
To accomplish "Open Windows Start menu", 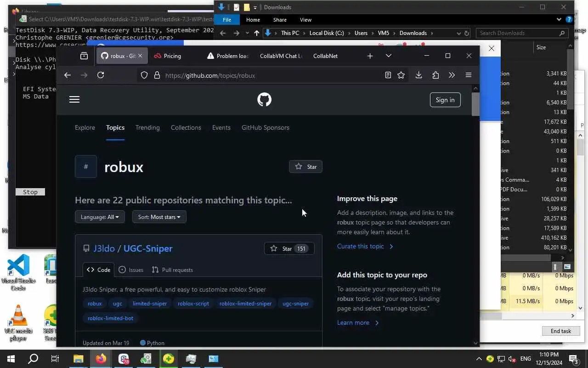I will click(11, 359).
